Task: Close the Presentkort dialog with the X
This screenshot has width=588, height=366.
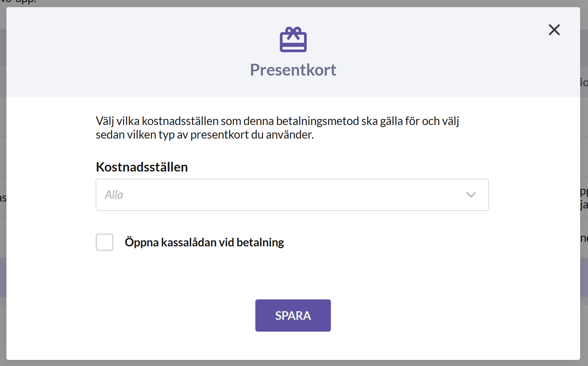Action: 554,30
